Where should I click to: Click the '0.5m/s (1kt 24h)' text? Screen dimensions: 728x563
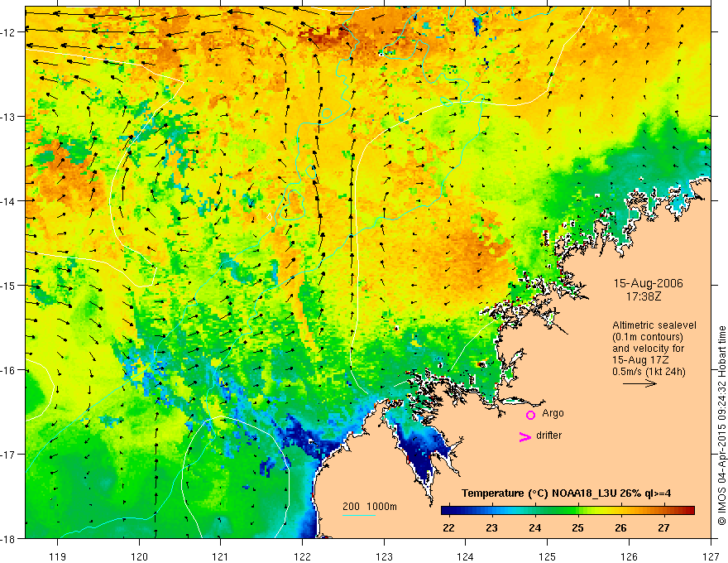(x=649, y=372)
